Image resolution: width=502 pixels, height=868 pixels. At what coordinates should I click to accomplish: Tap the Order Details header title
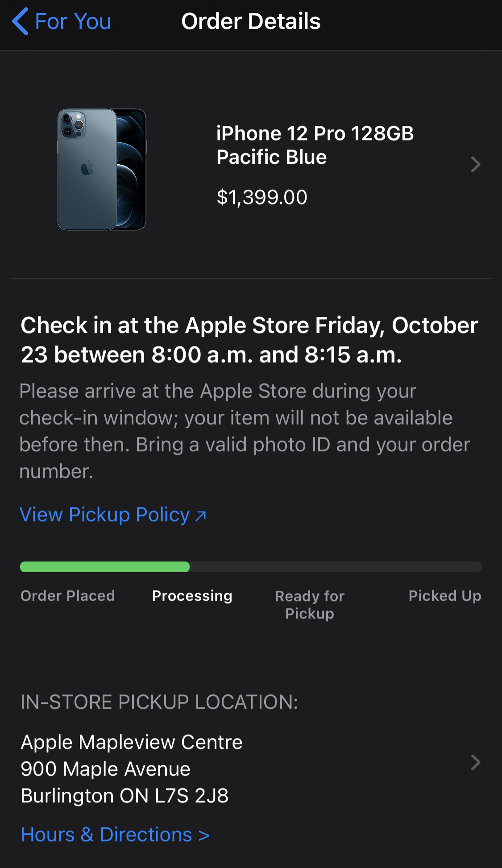point(251,21)
